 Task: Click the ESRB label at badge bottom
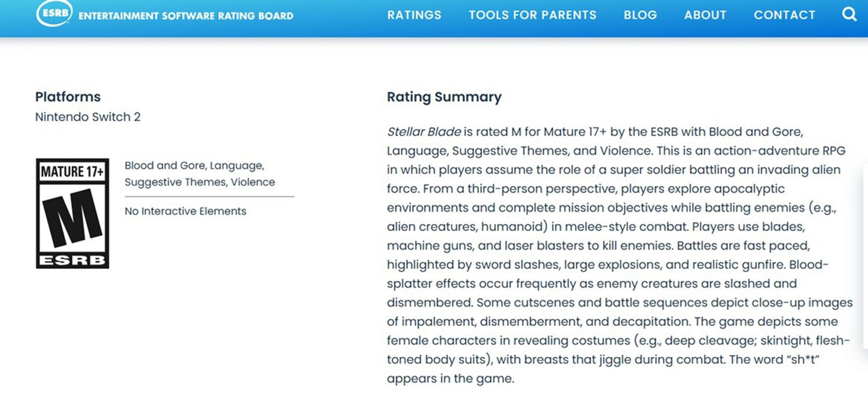(x=72, y=260)
